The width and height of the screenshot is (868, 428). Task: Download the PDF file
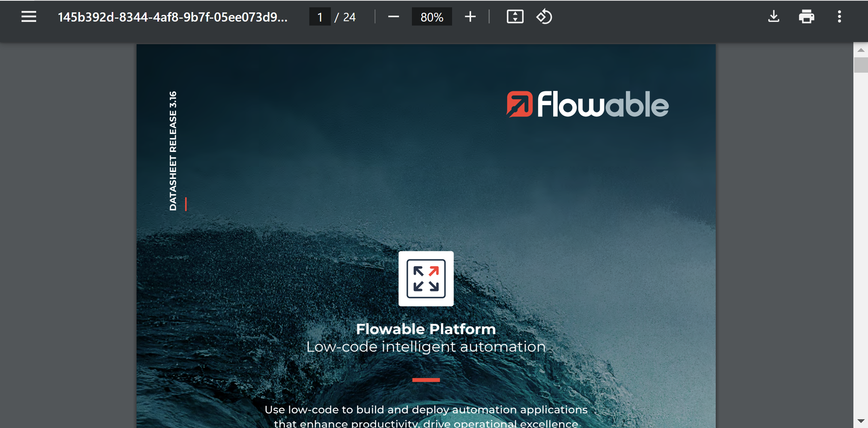(773, 17)
